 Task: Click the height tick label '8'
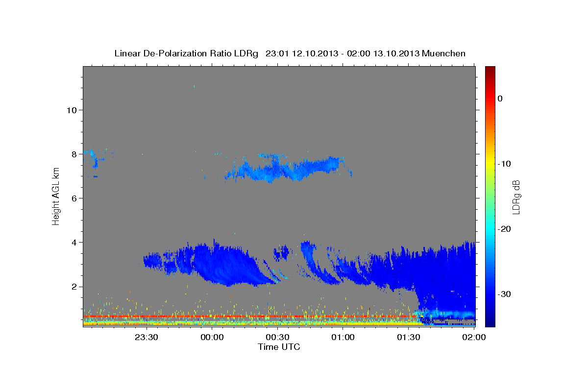(x=74, y=154)
